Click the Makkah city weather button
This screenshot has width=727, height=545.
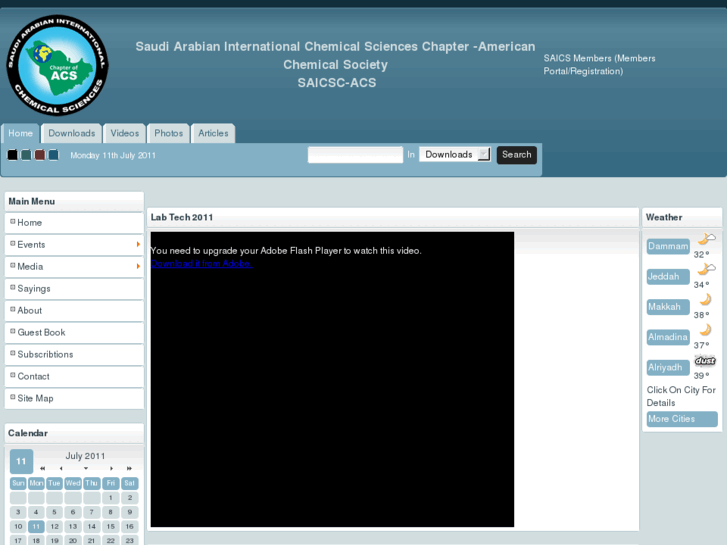pos(668,307)
